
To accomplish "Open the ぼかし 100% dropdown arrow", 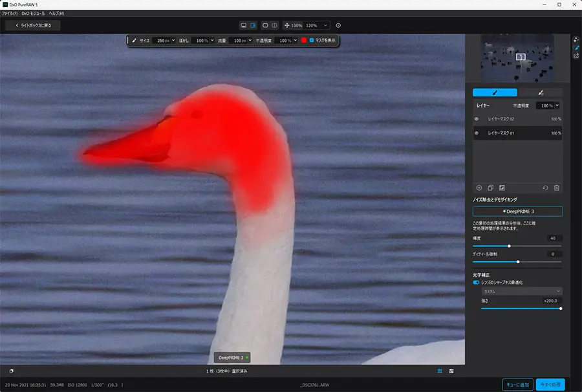I will click(x=212, y=40).
